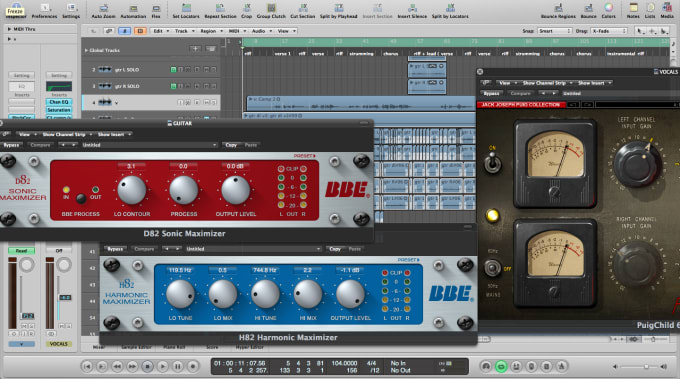
Task: Open Show Channel Strip dropdown in GUITAR window
Action: click(67, 134)
